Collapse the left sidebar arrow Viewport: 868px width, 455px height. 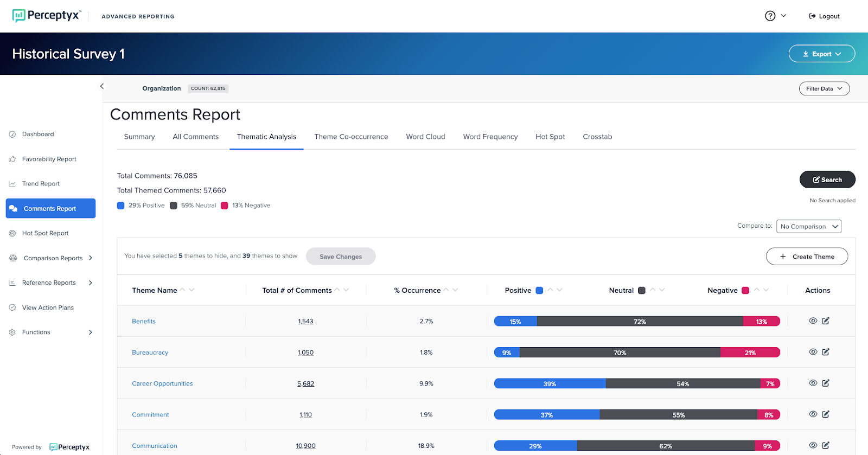click(x=101, y=86)
